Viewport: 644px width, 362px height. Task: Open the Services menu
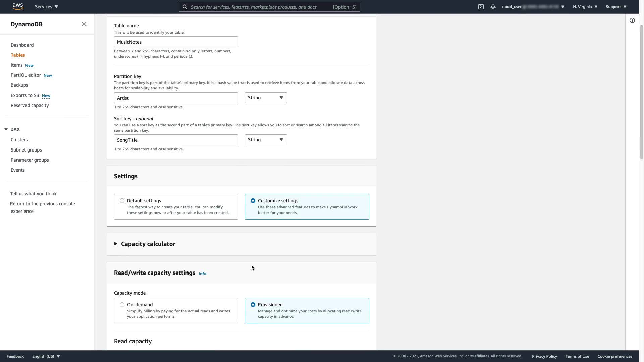pos(46,7)
